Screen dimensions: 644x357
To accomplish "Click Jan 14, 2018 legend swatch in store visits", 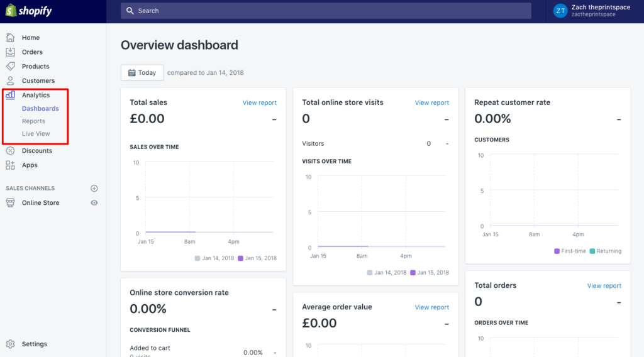I will point(370,273).
